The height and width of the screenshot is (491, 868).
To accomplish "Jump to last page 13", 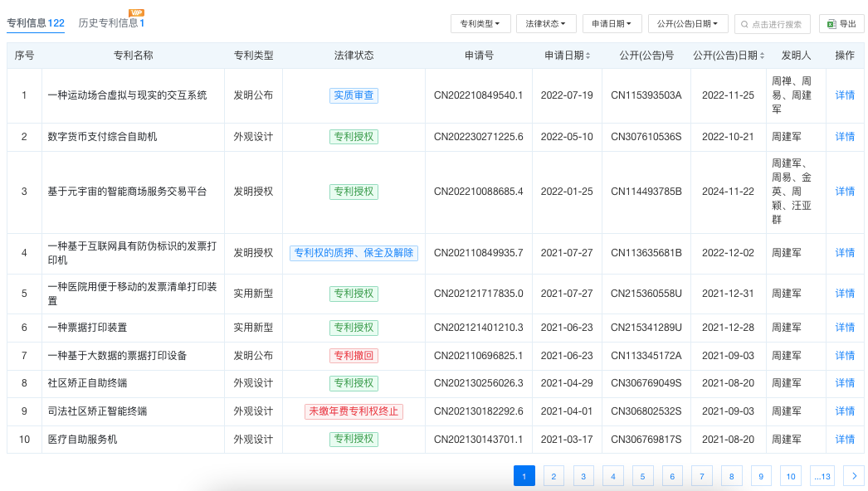I will [822, 475].
